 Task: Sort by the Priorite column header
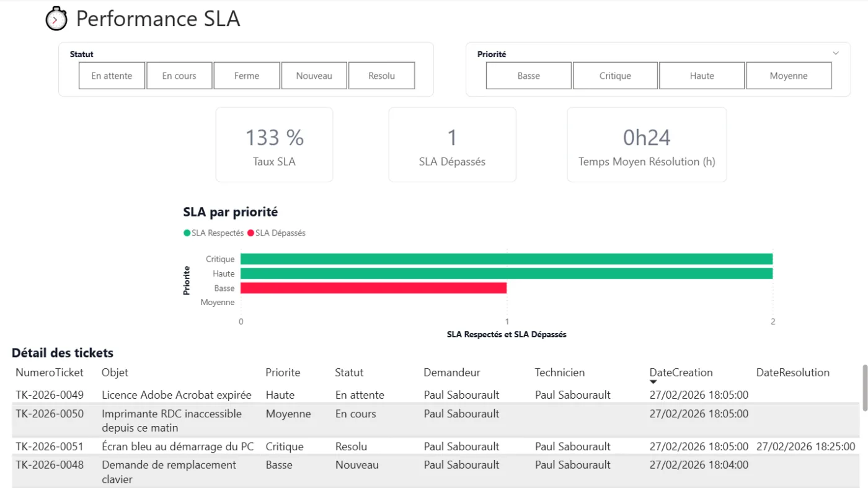point(283,373)
